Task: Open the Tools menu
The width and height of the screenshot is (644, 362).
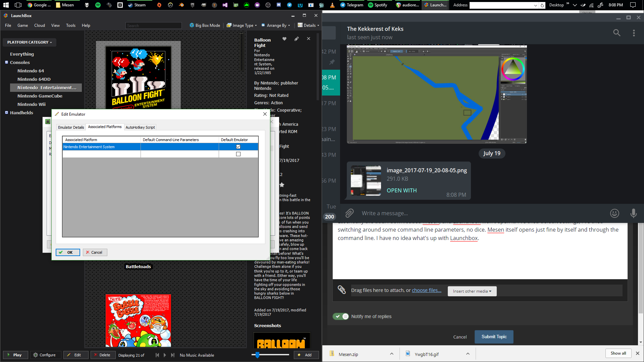Action: pos(71,25)
